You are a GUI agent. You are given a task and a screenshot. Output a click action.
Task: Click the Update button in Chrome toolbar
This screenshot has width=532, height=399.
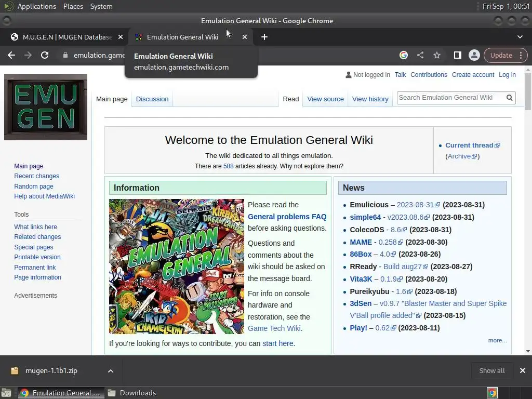[501, 55]
